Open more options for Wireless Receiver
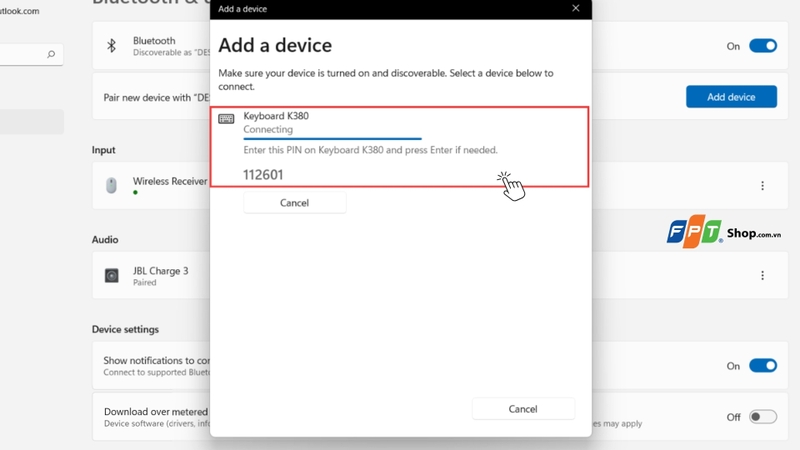Image resolution: width=800 pixels, height=450 pixels. tap(762, 186)
